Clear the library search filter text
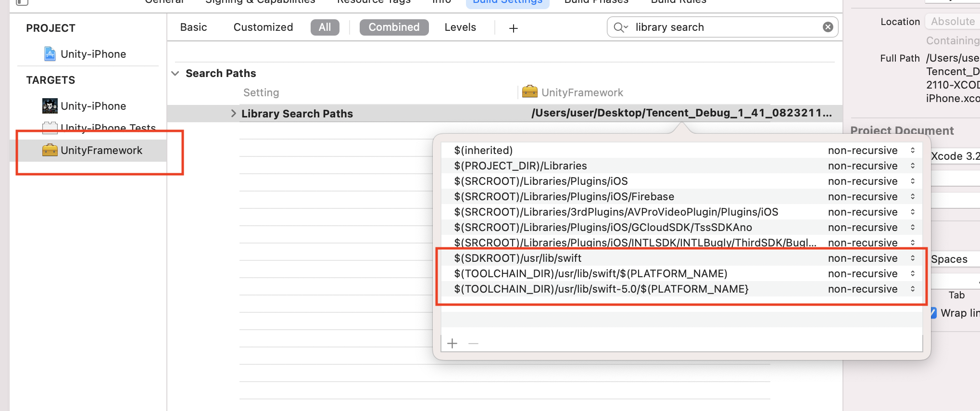The image size is (980, 411). click(x=828, y=27)
